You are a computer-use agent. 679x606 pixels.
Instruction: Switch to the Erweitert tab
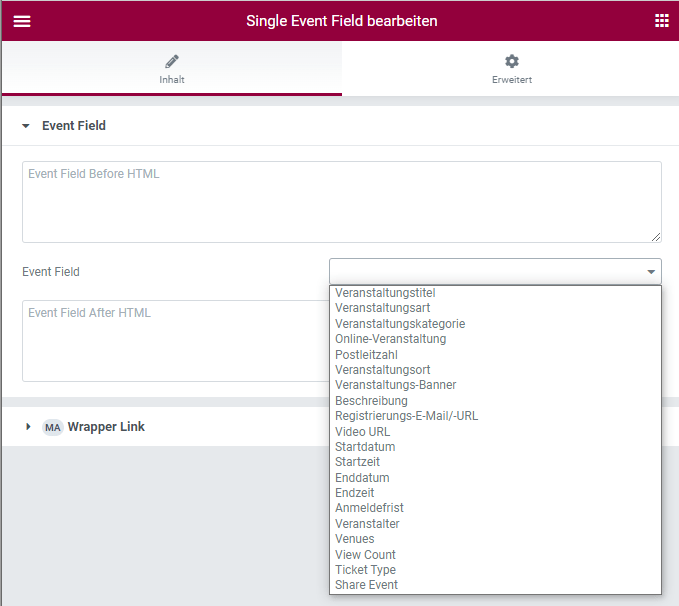511,70
